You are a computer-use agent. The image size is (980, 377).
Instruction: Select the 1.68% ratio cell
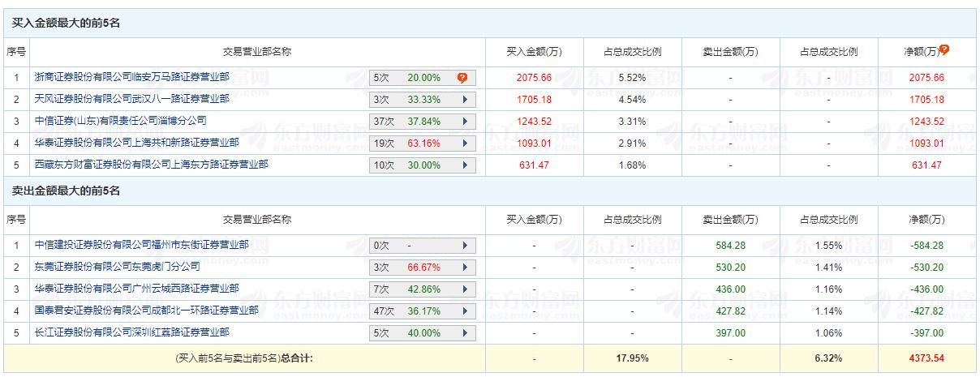[632, 165]
